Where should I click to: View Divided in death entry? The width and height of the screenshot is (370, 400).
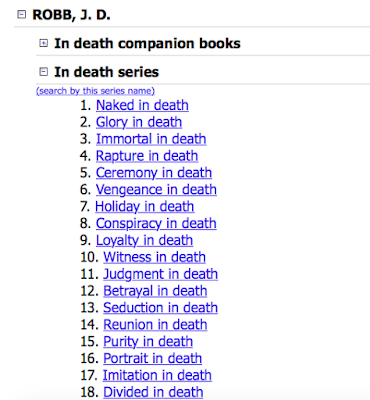(x=153, y=392)
